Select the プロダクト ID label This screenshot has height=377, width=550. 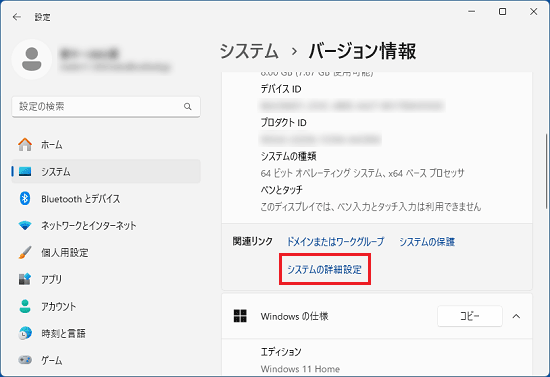[283, 122]
